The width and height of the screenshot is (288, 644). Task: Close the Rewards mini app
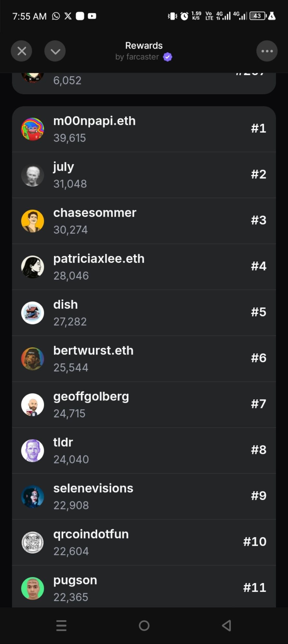point(22,51)
